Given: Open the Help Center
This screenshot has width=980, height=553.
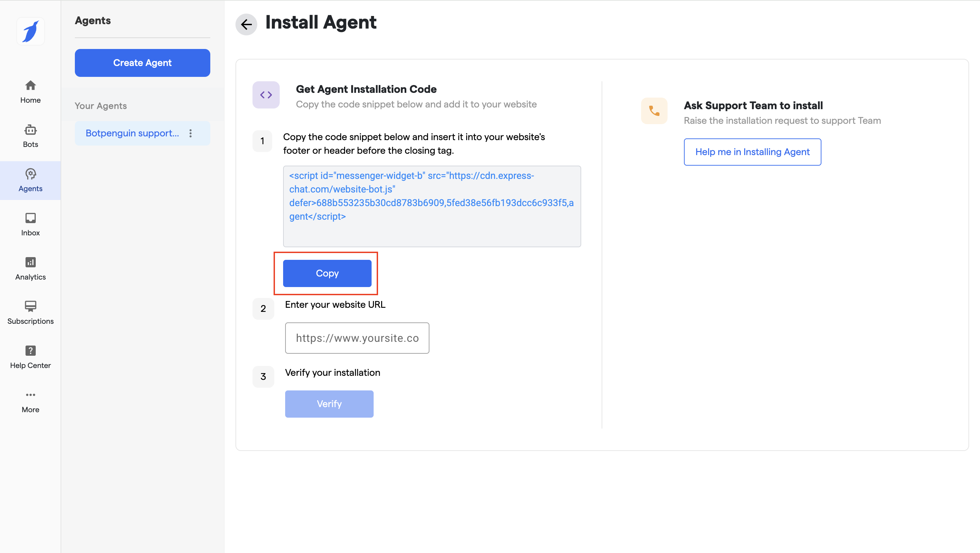Looking at the screenshot, I should point(30,357).
